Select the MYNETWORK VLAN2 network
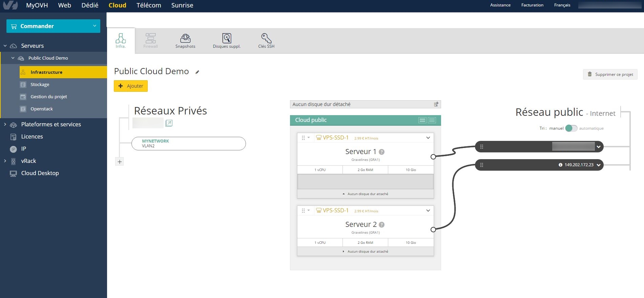 point(188,144)
